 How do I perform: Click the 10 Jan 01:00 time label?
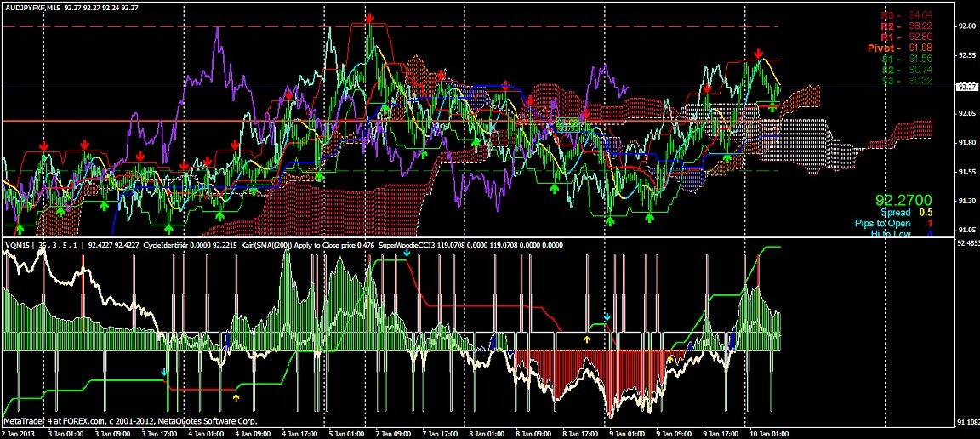pyautogui.click(x=769, y=433)
